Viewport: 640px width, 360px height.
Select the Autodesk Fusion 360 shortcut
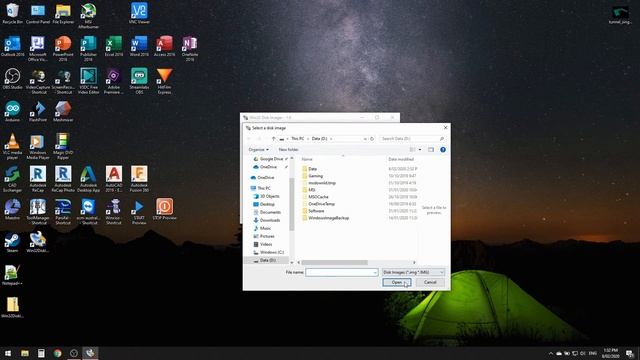[x=139, y=179]
